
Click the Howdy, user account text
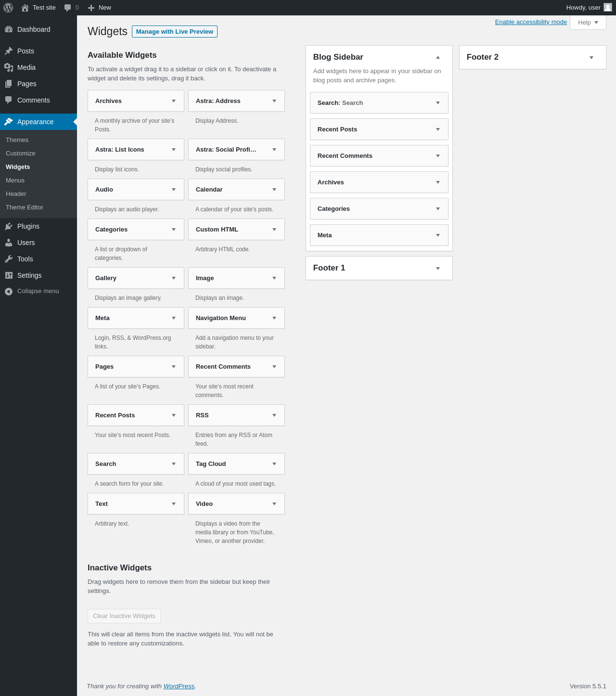(x=583, y=8)
